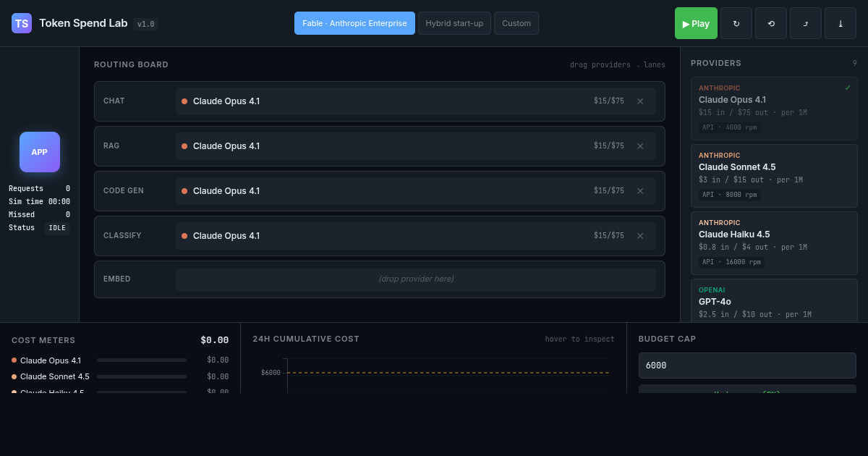This screenshot has height=456, width=868.
Task: Click Claude Sonnet 4.5 in Cost Meters
Action: [55, 376]
